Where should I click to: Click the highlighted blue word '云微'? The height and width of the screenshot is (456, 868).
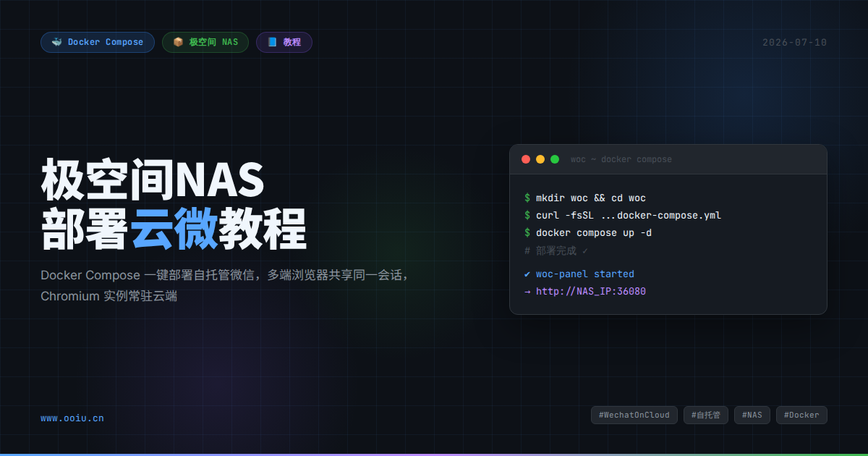174,229
